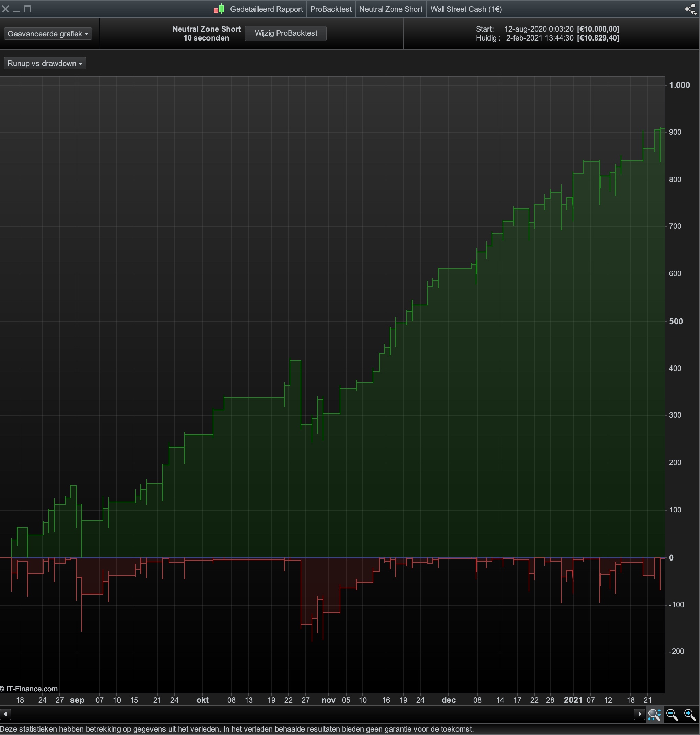Click scrollbar right arrow button

pyautogui.click(x=639, y=714)
